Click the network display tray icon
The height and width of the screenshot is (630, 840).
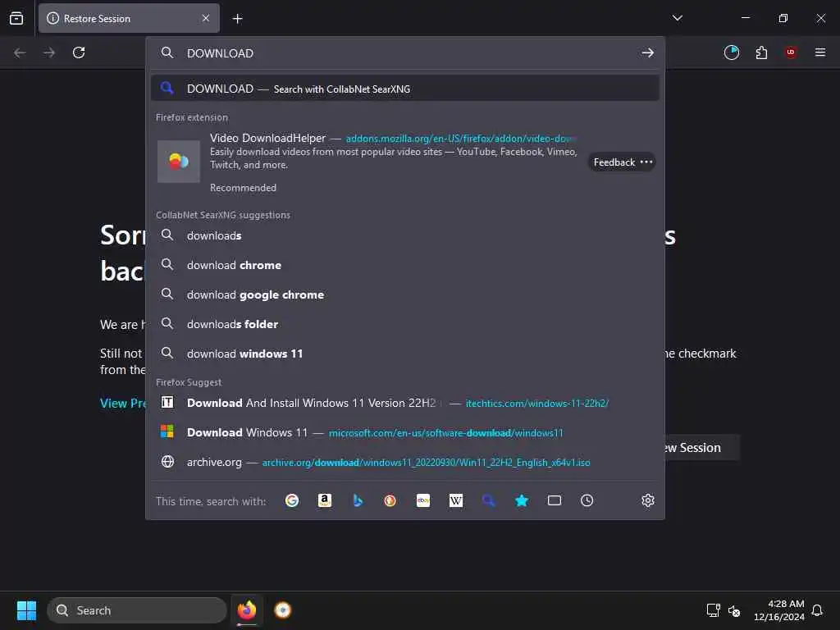[713, 610]
